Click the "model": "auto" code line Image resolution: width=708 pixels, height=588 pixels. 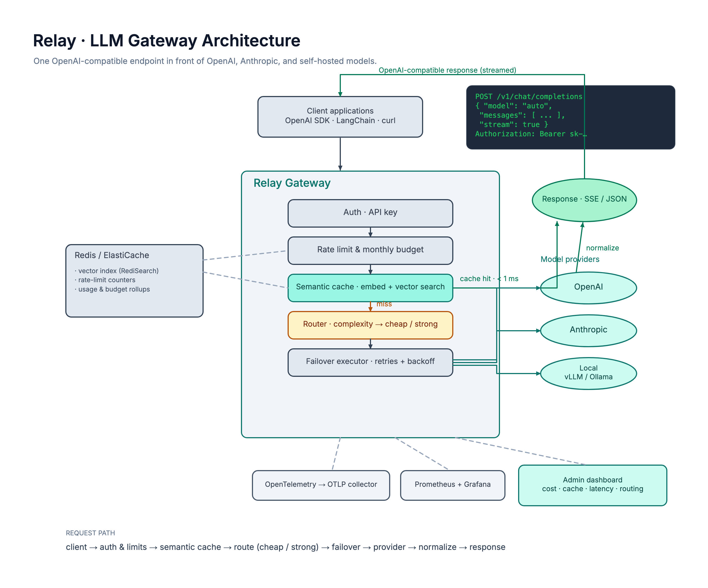(513, 106)
